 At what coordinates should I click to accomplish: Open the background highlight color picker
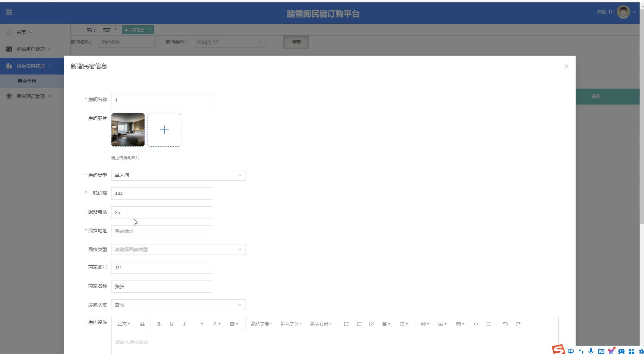(x=234, y=324)
